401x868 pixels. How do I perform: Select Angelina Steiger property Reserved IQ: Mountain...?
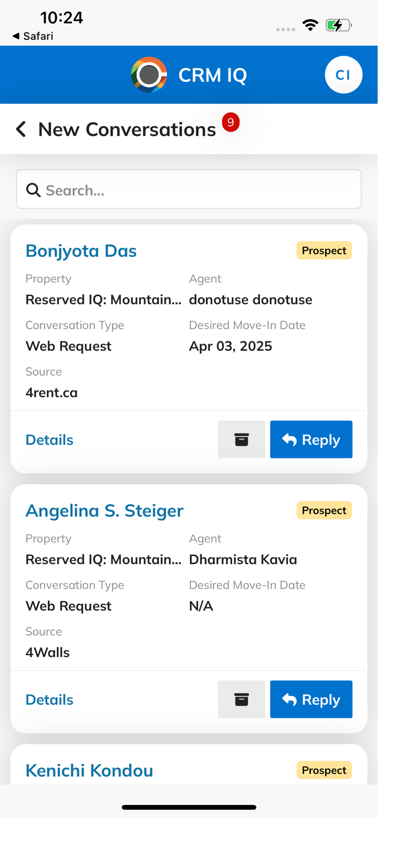click(104, 559)
